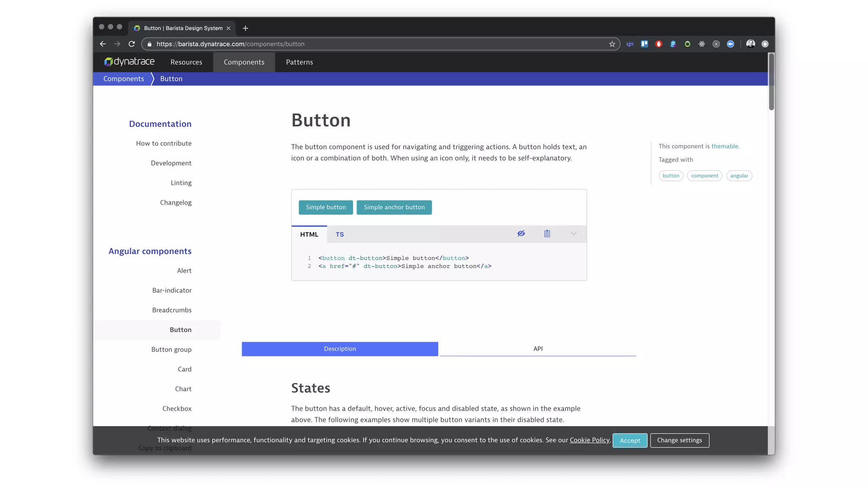Viewport: 868px width, 488px height.
Task: Open the AdBlock stop-hand extension
Action: click(x=659, y=44)
